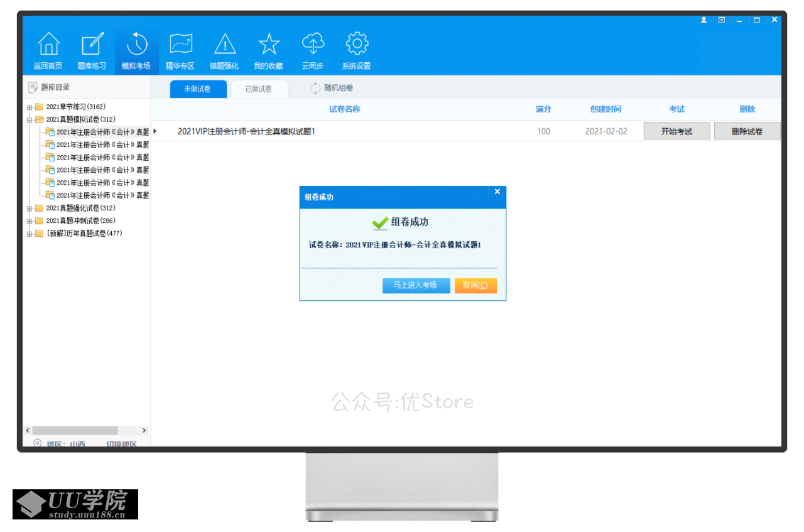Minimize the application window
The image size is (804, 532).
click(x=739, y=20)
